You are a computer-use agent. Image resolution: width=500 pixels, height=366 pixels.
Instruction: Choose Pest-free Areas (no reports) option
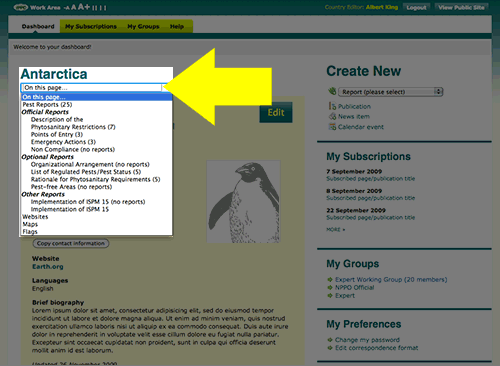coord(71,187)
